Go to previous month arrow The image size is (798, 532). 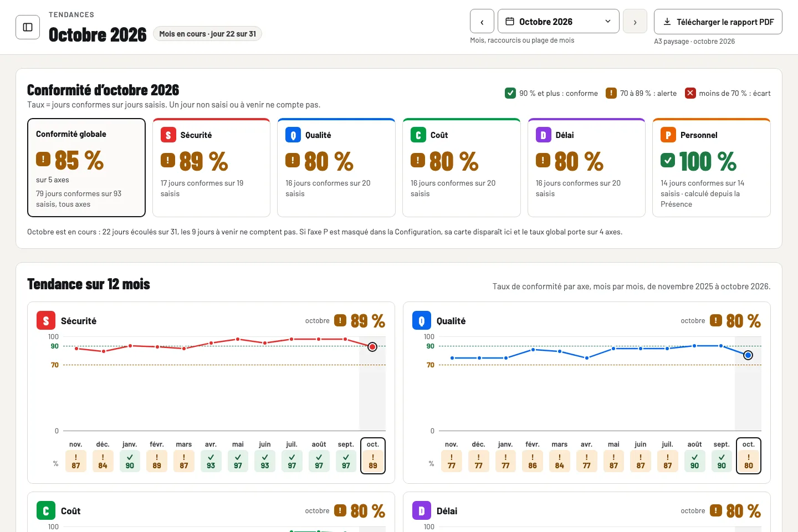click(x=482, y=22)
